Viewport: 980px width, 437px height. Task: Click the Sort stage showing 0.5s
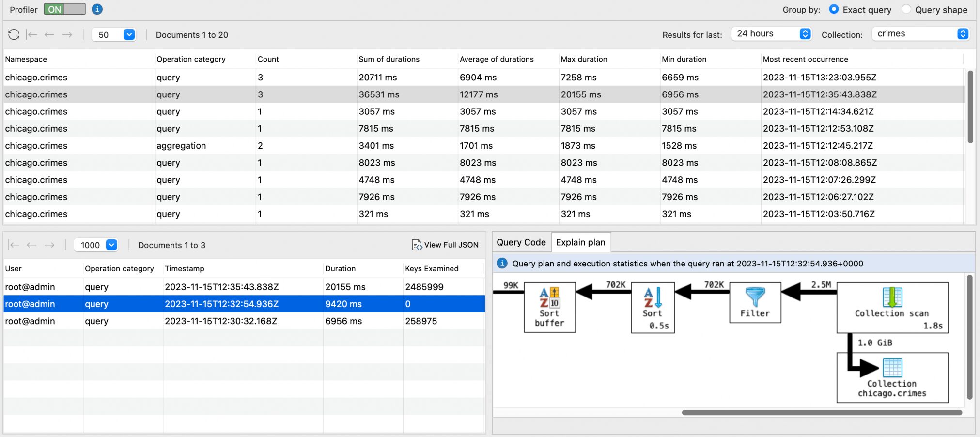pyautogui.click(x=653, y=308)
